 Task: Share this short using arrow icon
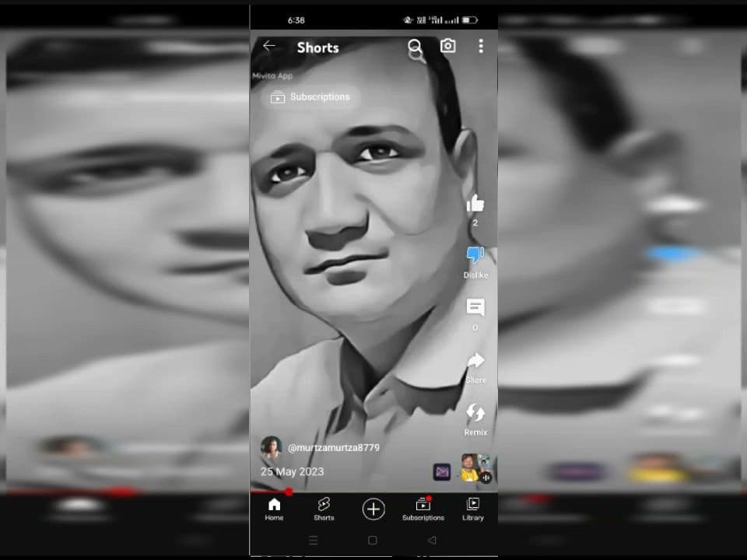[x=475, y=361]
